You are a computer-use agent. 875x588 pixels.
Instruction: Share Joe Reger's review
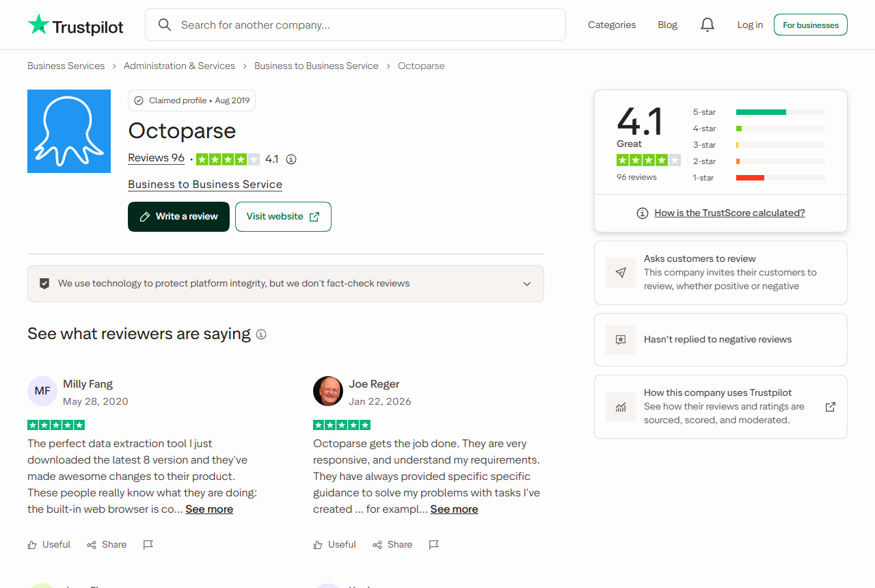pyautogui.click(x=392, y=545)
